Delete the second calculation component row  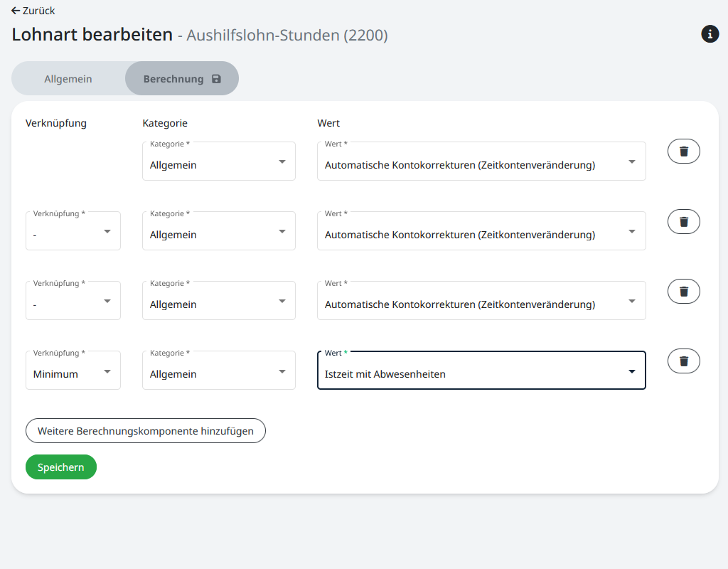tap(683, 221)
